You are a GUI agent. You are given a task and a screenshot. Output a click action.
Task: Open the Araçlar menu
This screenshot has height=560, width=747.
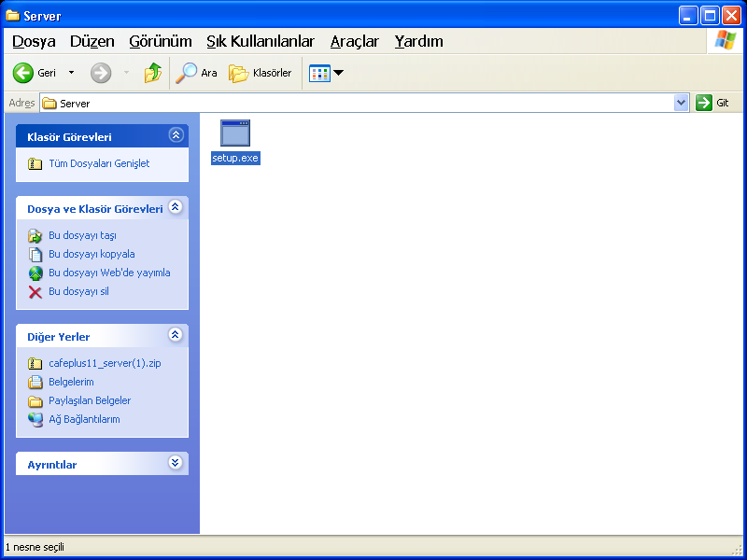point(355,41)
